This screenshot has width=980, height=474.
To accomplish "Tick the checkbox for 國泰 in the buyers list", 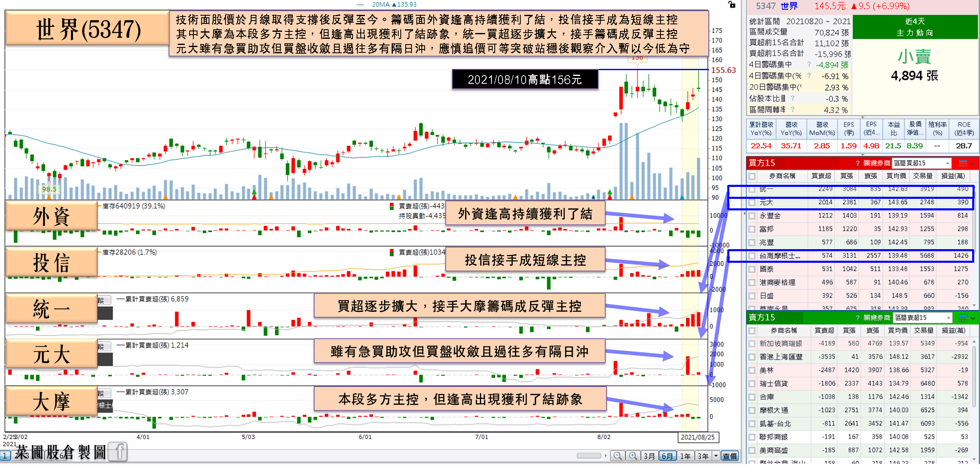I will [752, 269].
